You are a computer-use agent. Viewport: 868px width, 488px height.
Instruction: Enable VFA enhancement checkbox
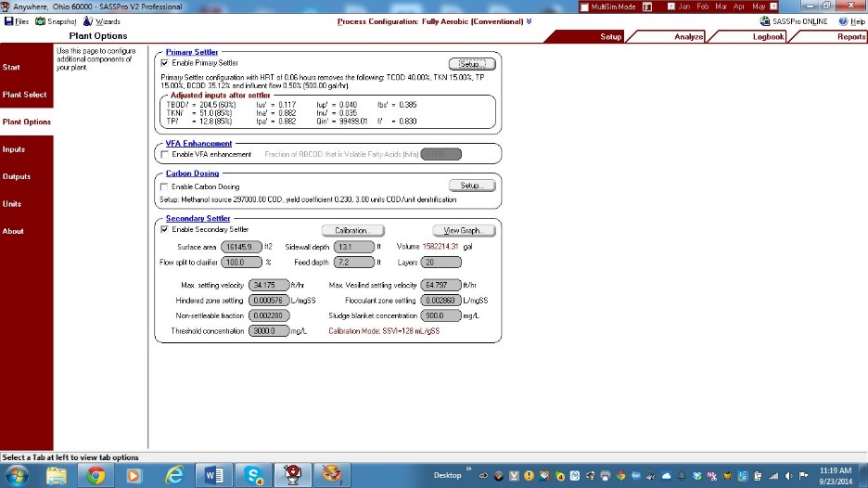165,154
